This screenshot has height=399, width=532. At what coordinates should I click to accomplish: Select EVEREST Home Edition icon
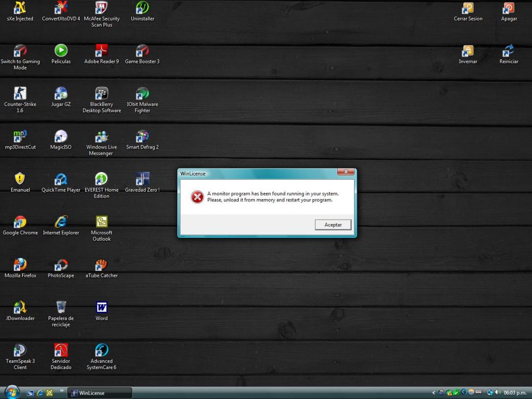pos(101,185)
